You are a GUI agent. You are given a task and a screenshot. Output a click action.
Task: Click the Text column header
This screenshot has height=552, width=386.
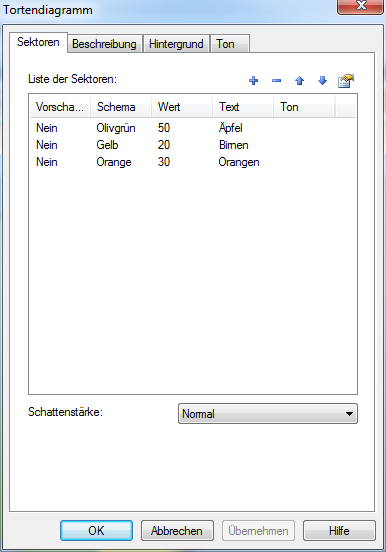(243, 107)
